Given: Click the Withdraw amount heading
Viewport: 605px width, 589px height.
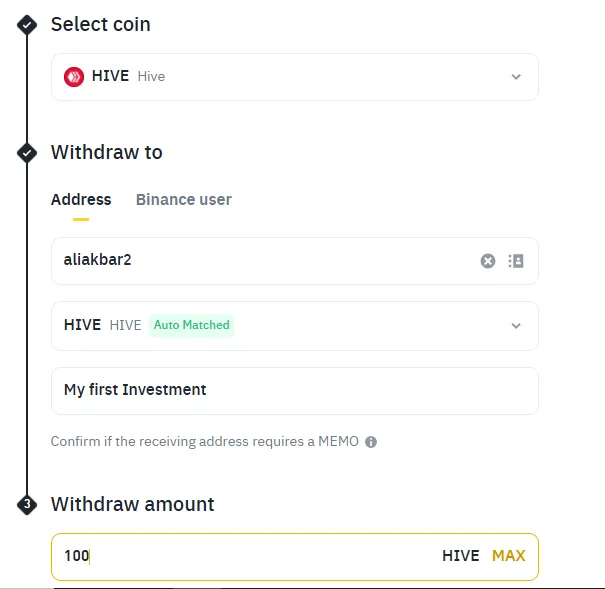Looking at the screenshot, I should (132, 504).
